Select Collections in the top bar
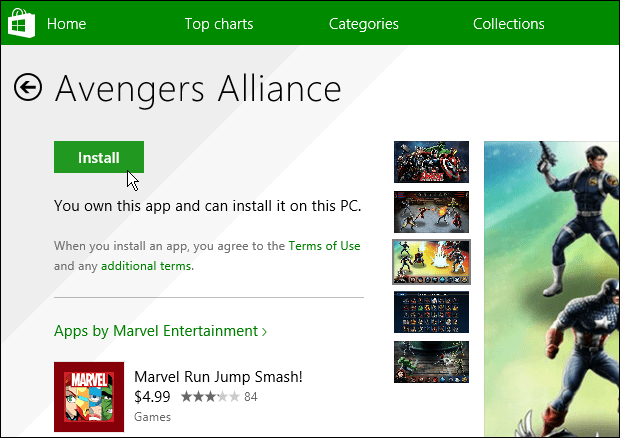This screenshot has width=620, height=438. pyautogui.click(x=508, y=24)
